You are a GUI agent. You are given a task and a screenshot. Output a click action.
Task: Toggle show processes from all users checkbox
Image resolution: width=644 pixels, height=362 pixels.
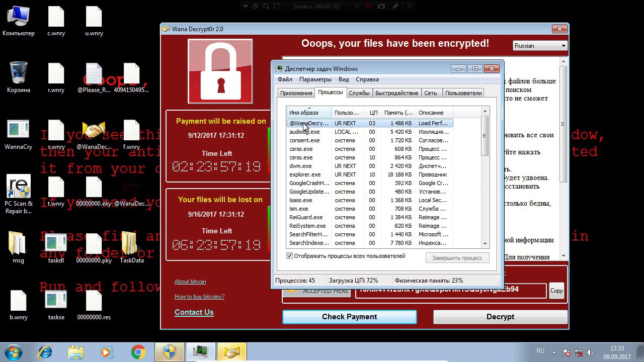(x=289, y=256)
